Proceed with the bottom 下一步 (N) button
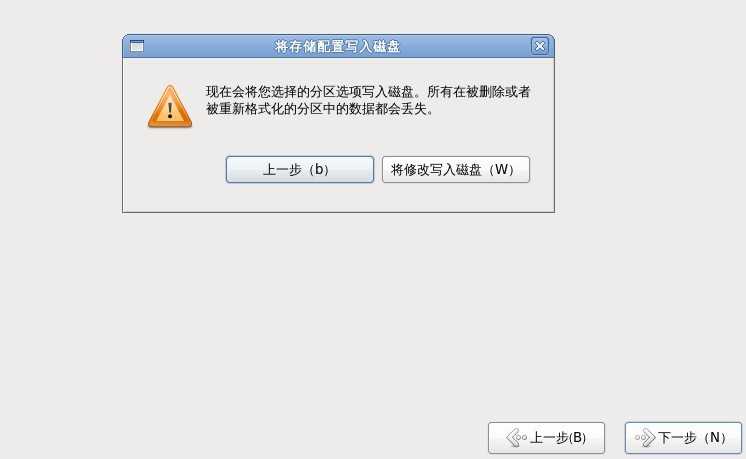The width and height of the screenshot is (746, 459). [683, 438]
